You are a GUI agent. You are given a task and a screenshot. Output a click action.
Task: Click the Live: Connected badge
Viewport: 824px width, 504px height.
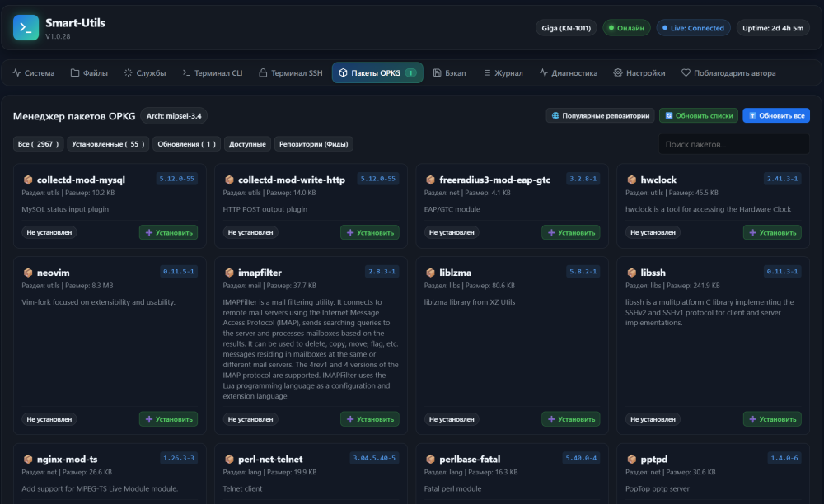(x=693, y=28)
